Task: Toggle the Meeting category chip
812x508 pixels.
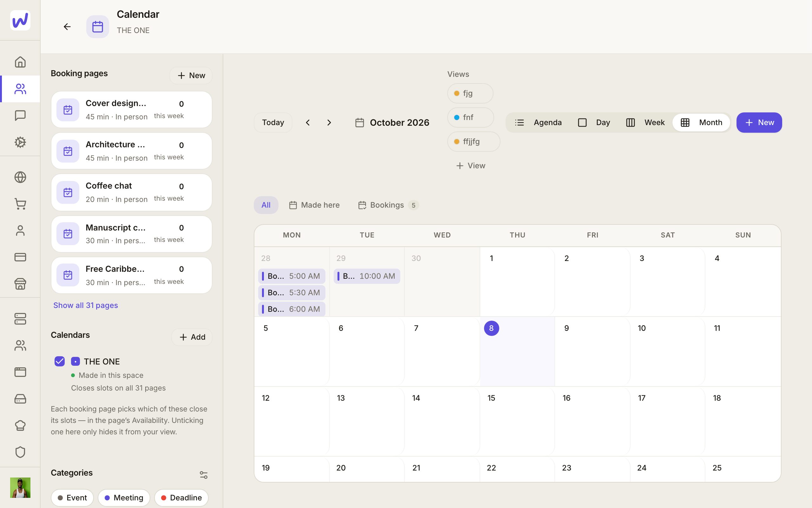Action: click(124, 498)
